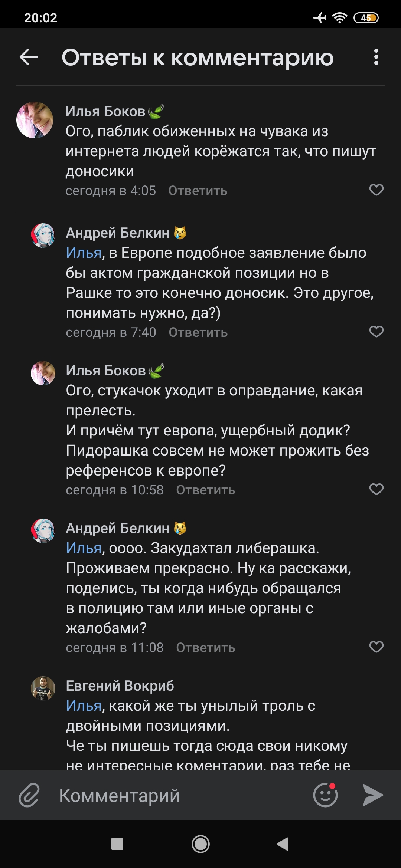This screenshot has width=401, height=868.
Task: Open Андрей Белкин's profile name at 11:08
Action: [x=118, y=528]
